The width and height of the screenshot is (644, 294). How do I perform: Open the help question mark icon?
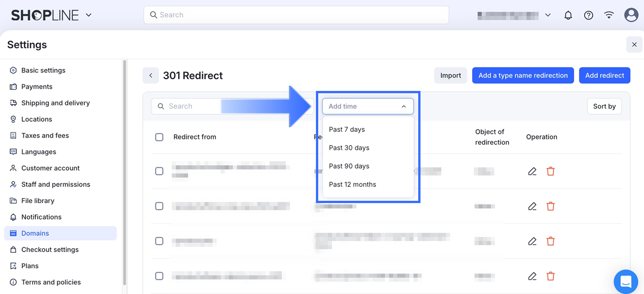pyautogui.click(x=588, y=15)
